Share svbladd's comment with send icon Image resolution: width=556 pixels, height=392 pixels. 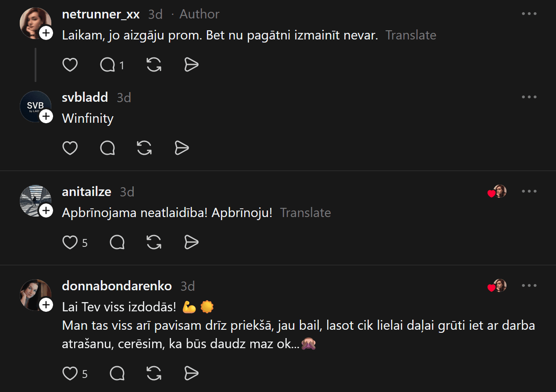pos(182,148)
